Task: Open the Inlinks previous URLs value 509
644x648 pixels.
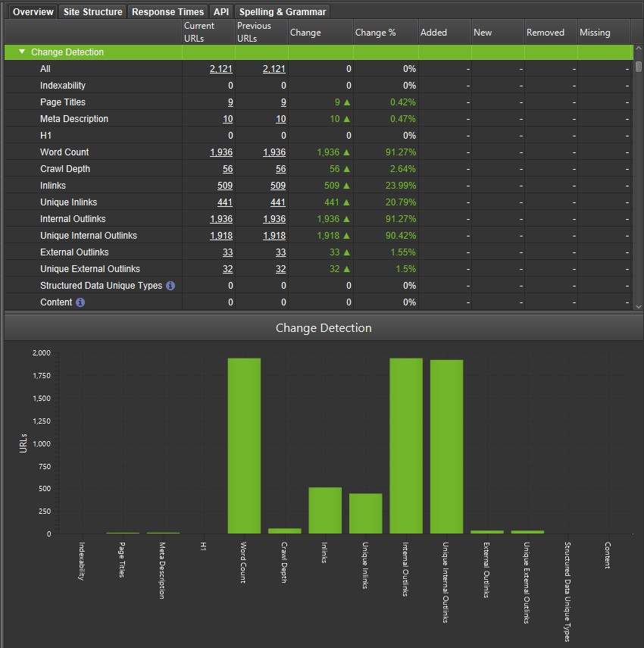Action: point(275,186)
